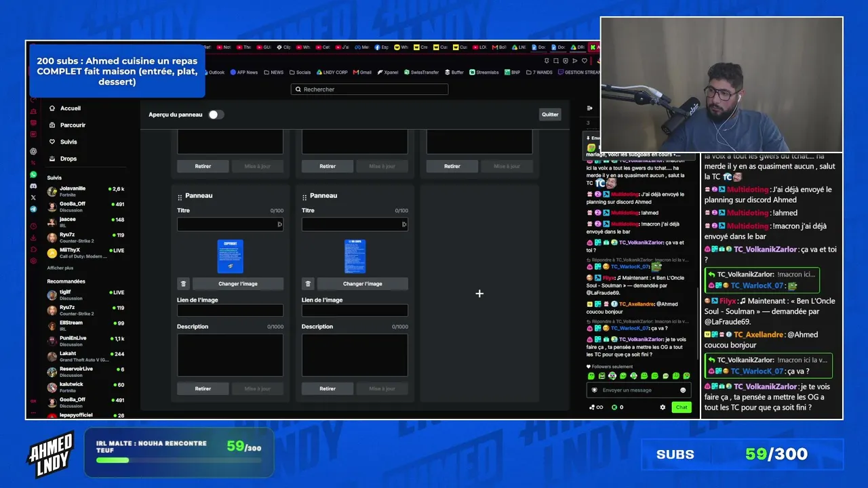Click the first Panneau image thumbnail
The width and height of the screenshot is (868, 488).
tap(230, 256)
